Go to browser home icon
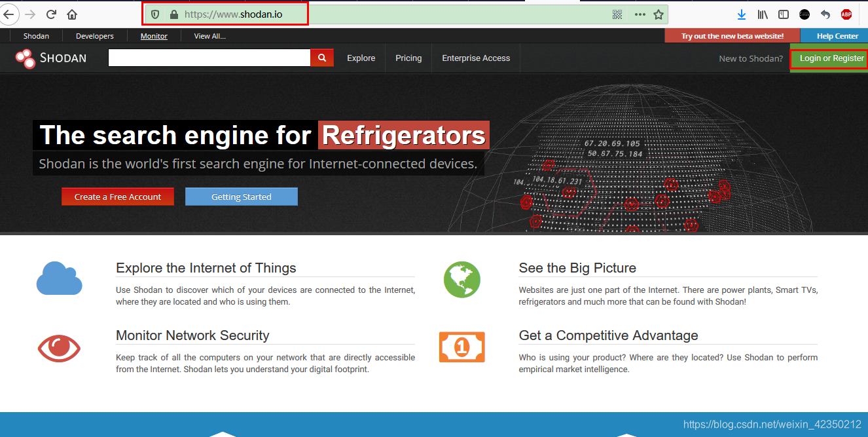 pos(72,14)
